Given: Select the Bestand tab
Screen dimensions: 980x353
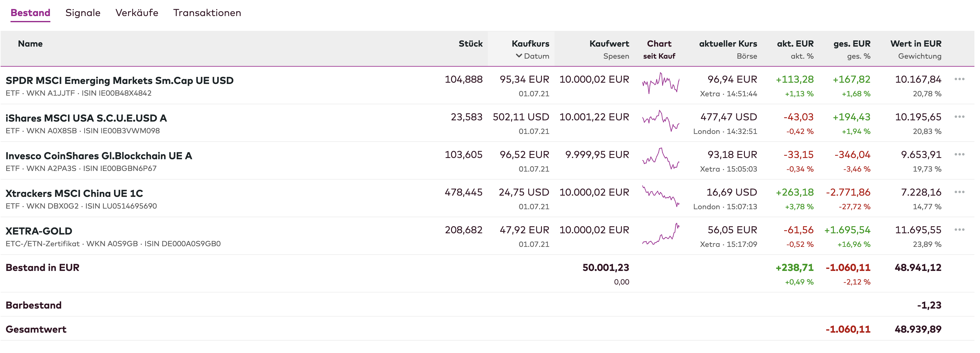Looking at the screenshot, I should point(31,13).
